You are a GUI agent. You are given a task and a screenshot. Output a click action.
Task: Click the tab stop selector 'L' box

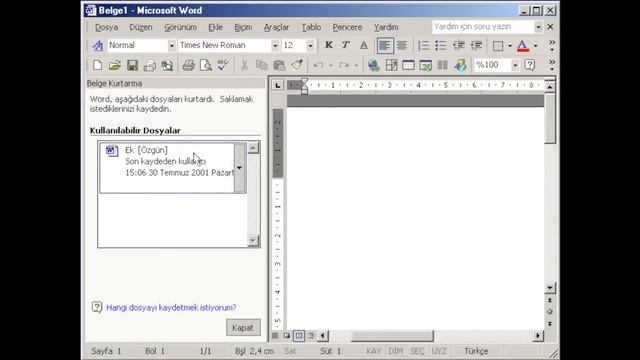278,85
